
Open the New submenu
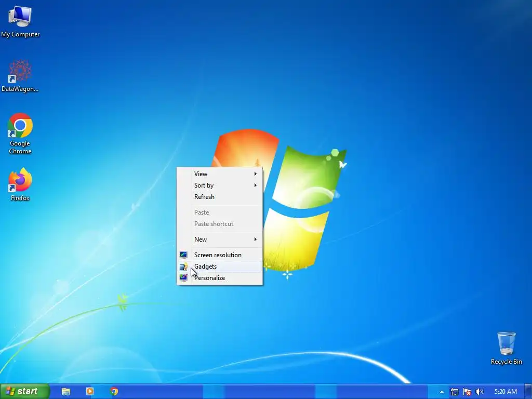click(220, 239)
